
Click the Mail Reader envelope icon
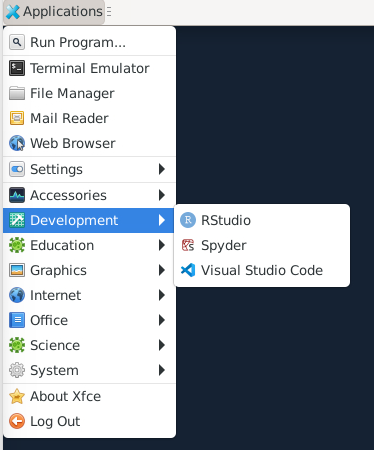pos(17,118)
